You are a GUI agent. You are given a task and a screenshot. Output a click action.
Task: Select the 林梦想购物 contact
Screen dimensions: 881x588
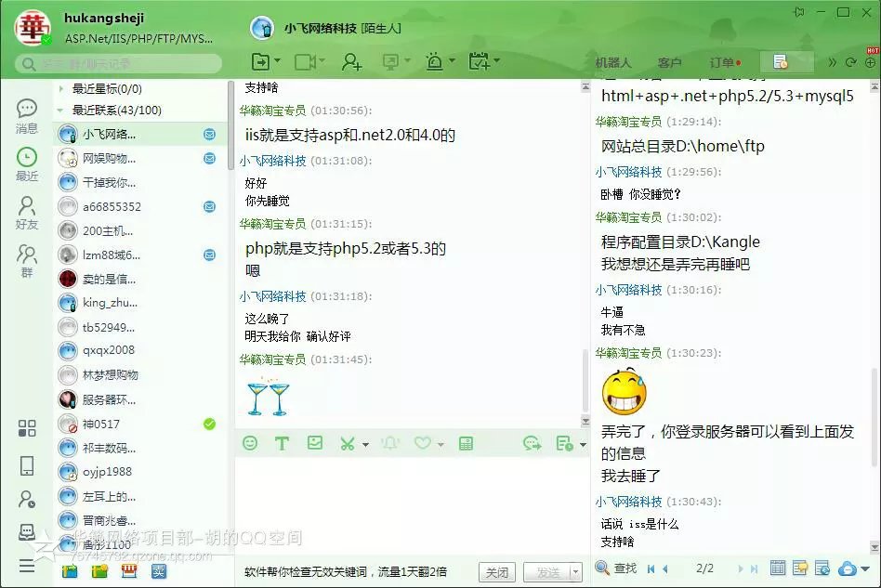pyautogui.click(x=140, y=374)
